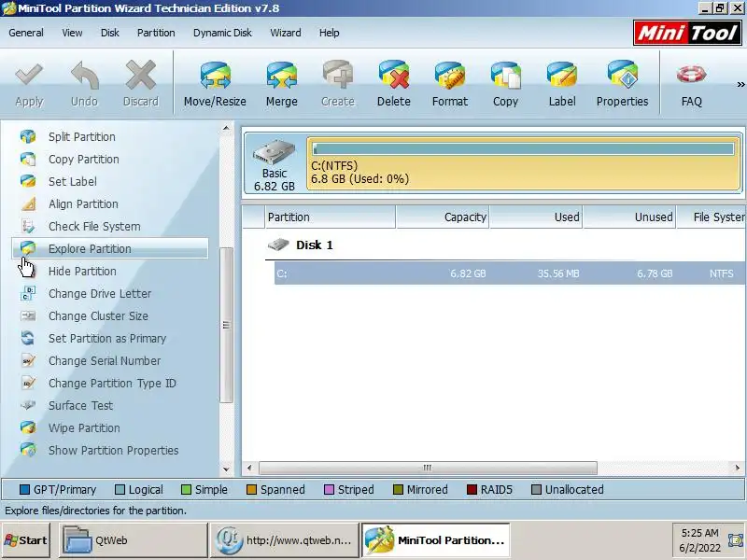Click the Split Partition link
747x560 pixels.
click(82, 136)
